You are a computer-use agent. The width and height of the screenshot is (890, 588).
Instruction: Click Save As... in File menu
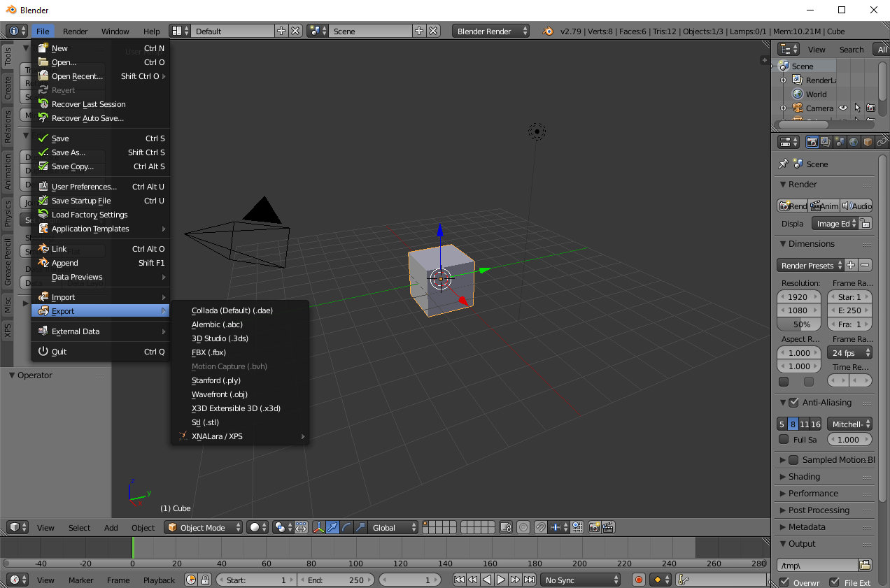101,152
